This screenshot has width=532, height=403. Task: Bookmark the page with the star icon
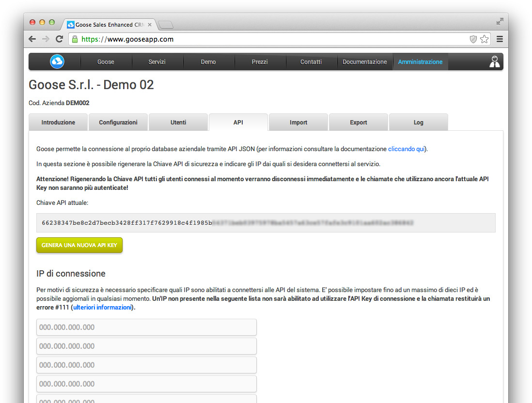pos(484,39)
